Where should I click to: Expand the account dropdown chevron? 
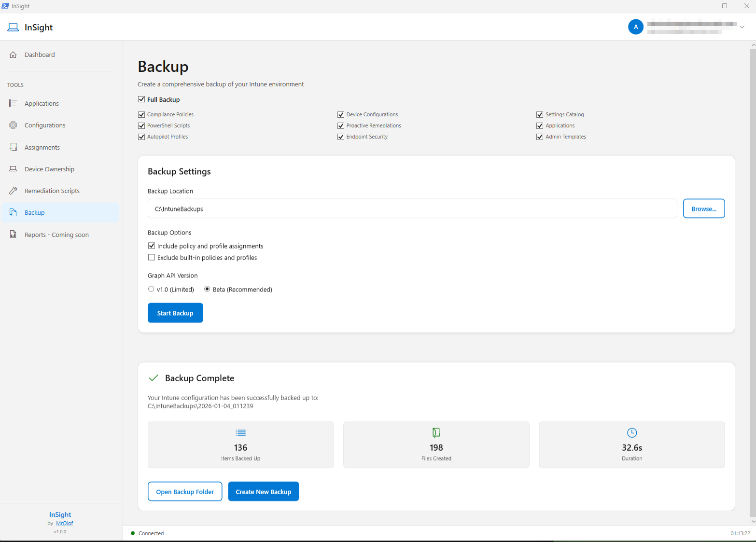point(742,27)
